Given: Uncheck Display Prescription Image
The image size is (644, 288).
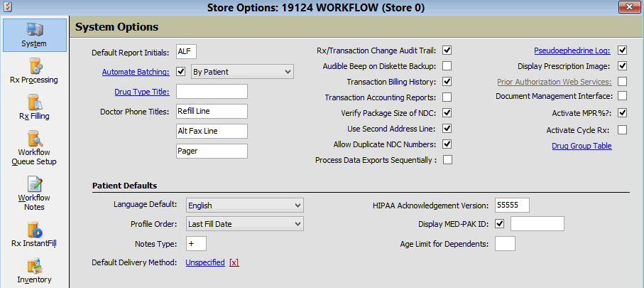Looking at the screenshot, I should [622, 66].
